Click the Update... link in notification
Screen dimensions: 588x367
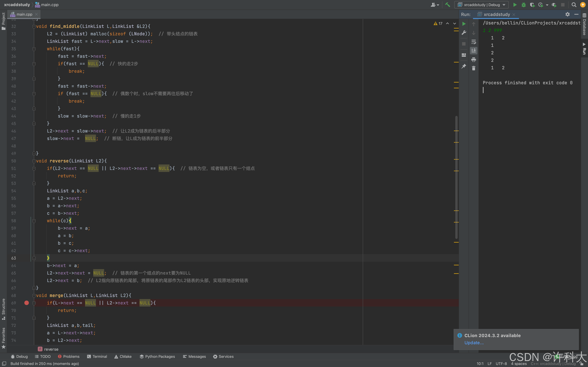tap(474, 343)
